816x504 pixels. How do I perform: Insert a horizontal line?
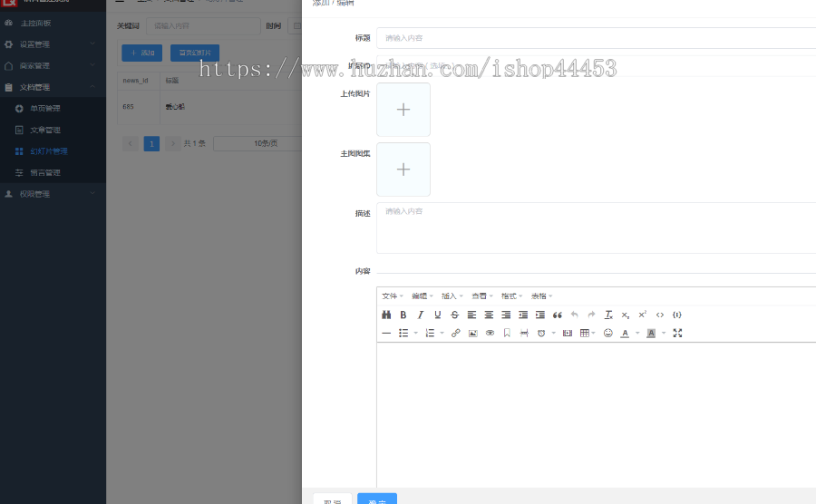386,334
